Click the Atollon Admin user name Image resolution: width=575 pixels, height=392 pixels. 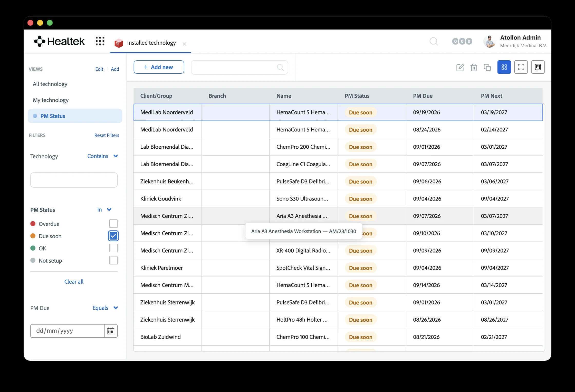pos(520,37)
